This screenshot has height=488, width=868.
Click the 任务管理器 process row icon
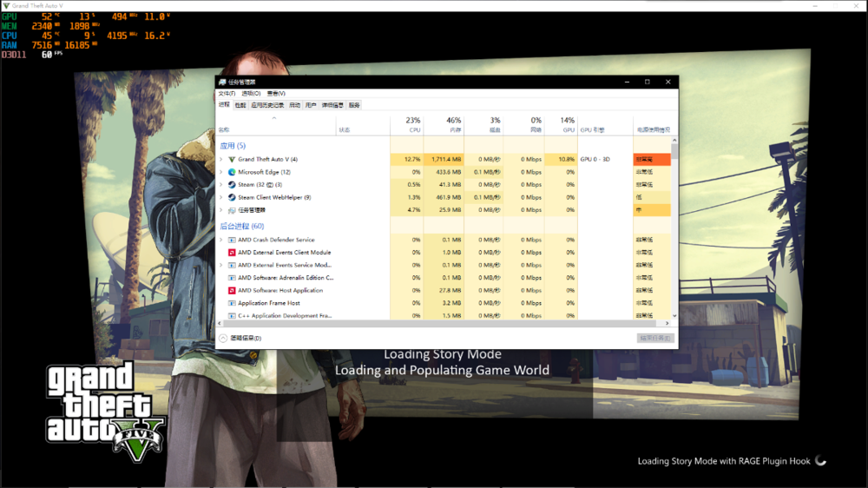232,210
